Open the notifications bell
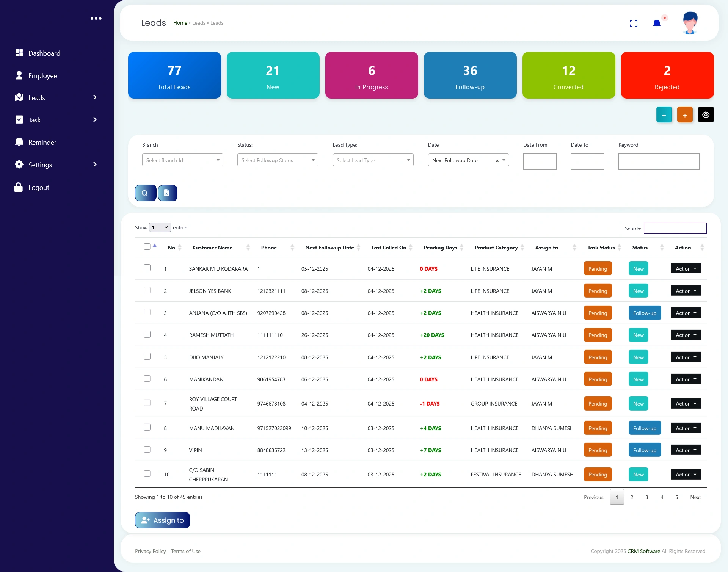Viewport: 728px width, 572px height. pyautogui.click(x=657, y=24)
